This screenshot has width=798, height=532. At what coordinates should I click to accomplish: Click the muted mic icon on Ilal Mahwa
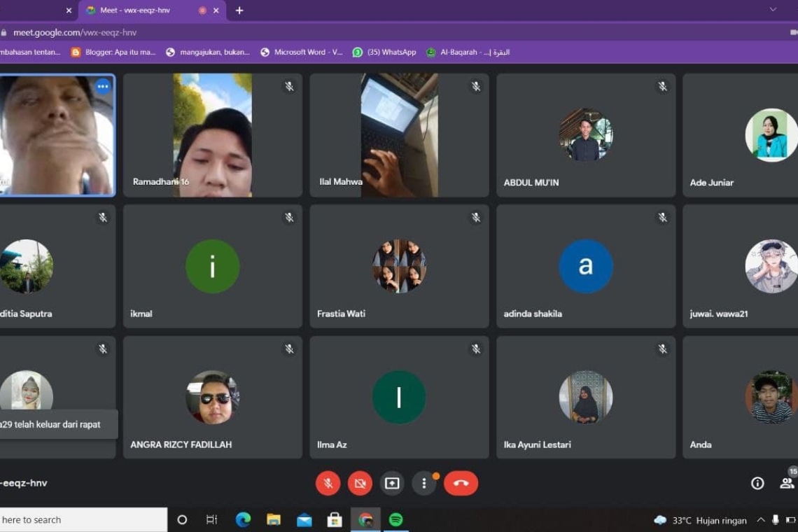[x=476, y=87]
